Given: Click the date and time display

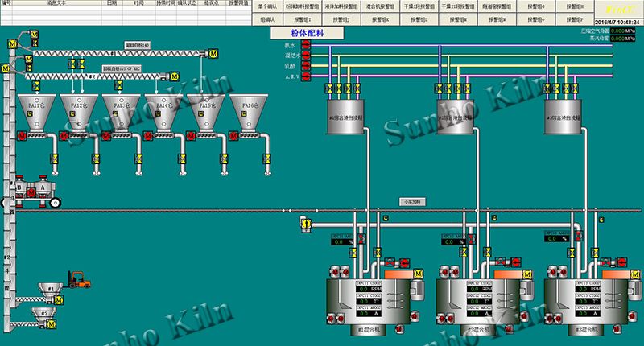Looking at the screenshot, I should [617, 23].
